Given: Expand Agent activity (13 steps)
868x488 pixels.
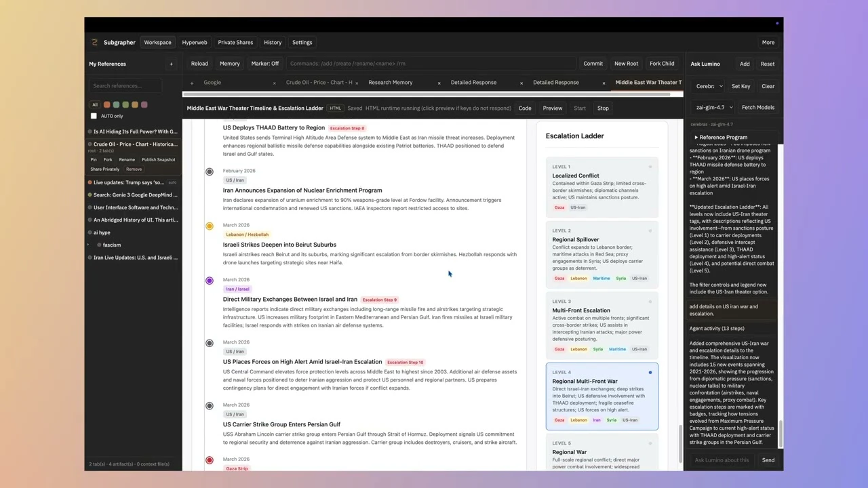Looking at the screenshot, I should pos(717,328).
